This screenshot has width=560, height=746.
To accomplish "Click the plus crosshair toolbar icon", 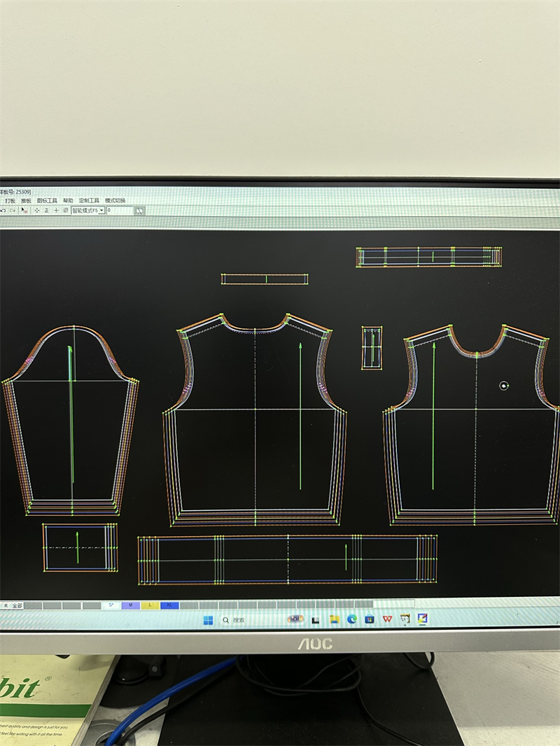I will tap(56, 210).
